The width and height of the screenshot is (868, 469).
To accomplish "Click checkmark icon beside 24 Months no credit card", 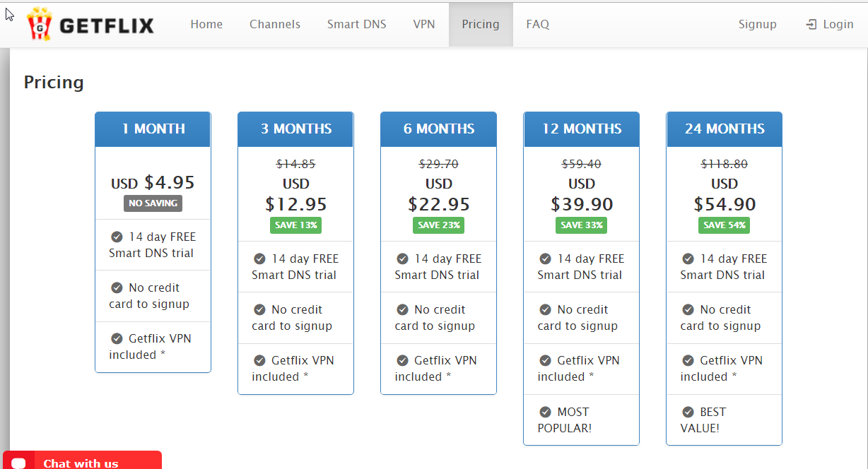I will coord(688,309).
